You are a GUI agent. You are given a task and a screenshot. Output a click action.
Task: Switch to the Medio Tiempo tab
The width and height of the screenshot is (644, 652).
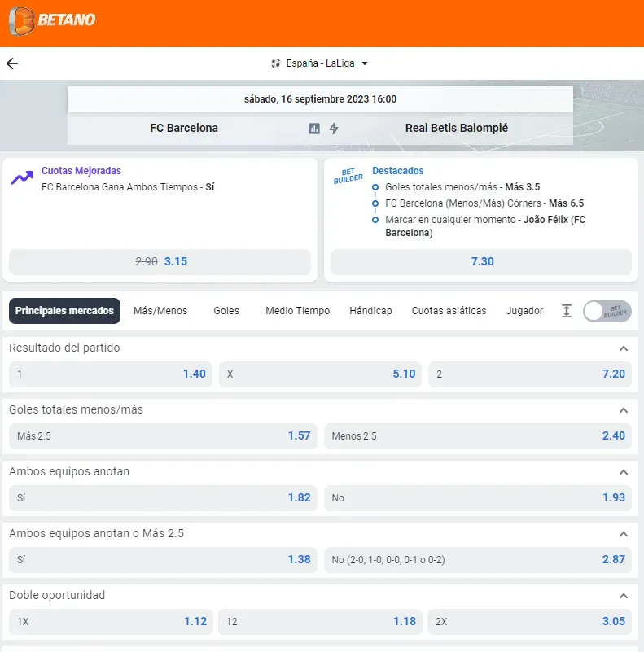297,311
